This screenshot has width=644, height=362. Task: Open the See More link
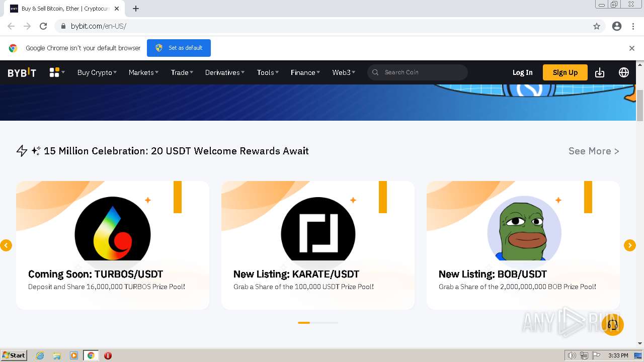click(594, 151)
